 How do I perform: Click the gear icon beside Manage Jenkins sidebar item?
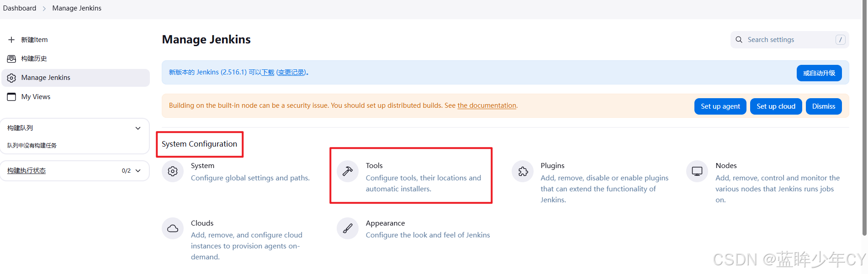click(x=11, y=78)
